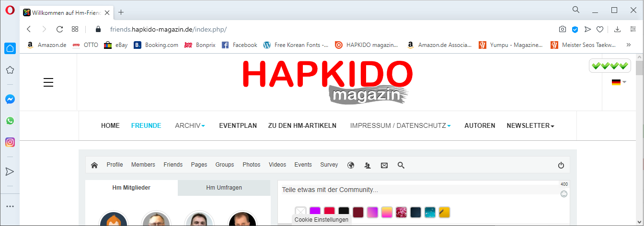This screenshot has height=226, width=644.
Task: Click the HAPKIDO magazin logo
Action: point(327,82)
